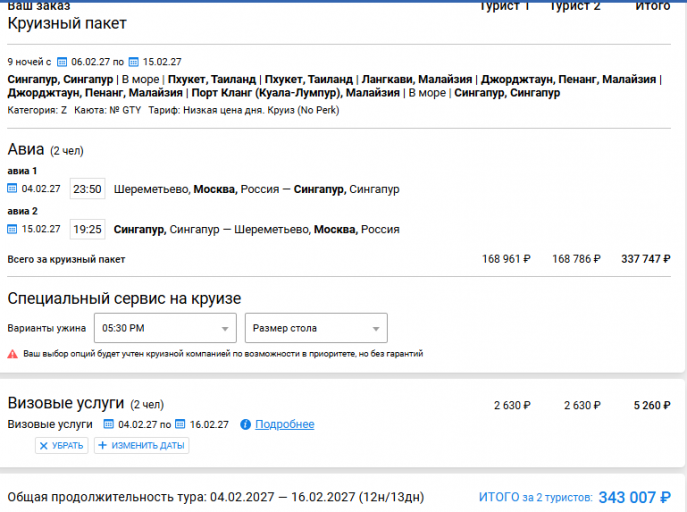Open the Размер стола dropdown
The height and width of the screenshot is (512, 687).
pos(316,328)
